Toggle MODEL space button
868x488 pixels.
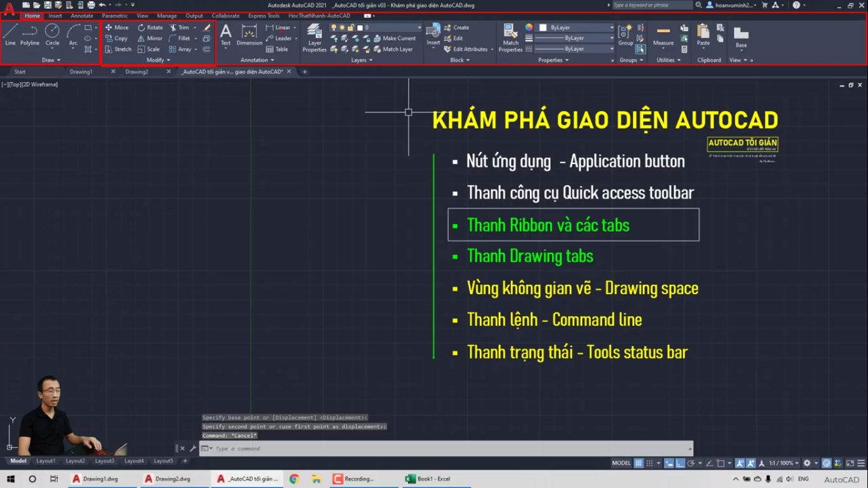pos(621,463)
